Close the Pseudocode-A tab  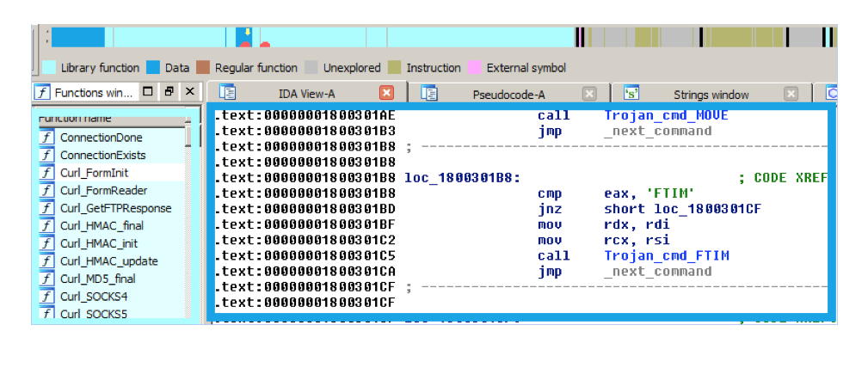589,94
